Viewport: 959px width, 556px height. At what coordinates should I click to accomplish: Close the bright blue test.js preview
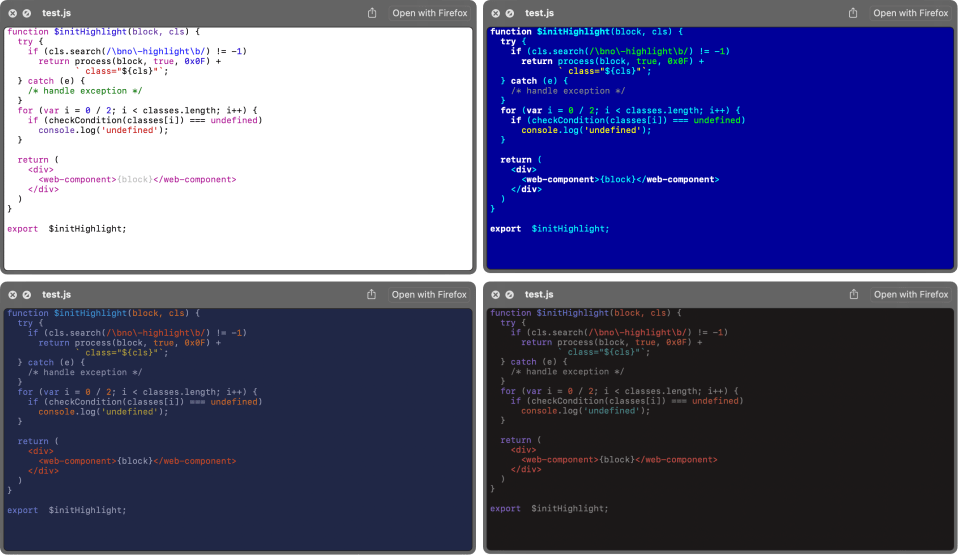point(494,13)
